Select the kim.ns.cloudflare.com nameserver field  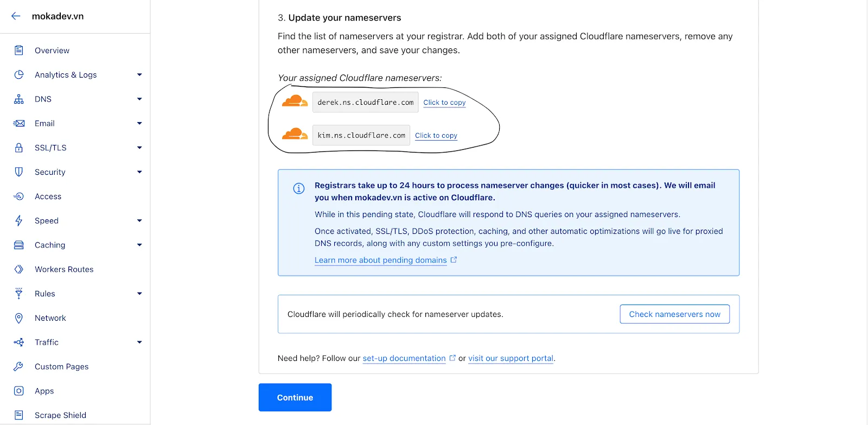coord(361,135)
